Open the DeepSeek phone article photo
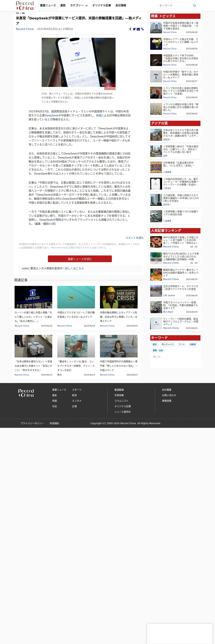 (x=78, y=62)
